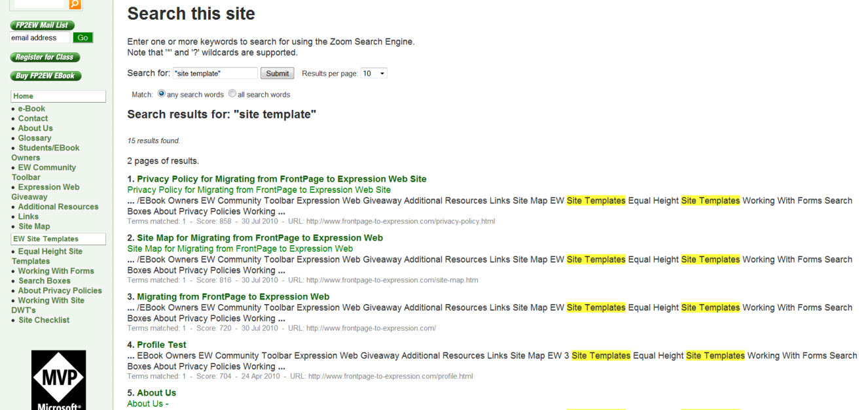Open the Contact sidebar link
The width and height of the screenshot is (868, 410).
(33, 118)
